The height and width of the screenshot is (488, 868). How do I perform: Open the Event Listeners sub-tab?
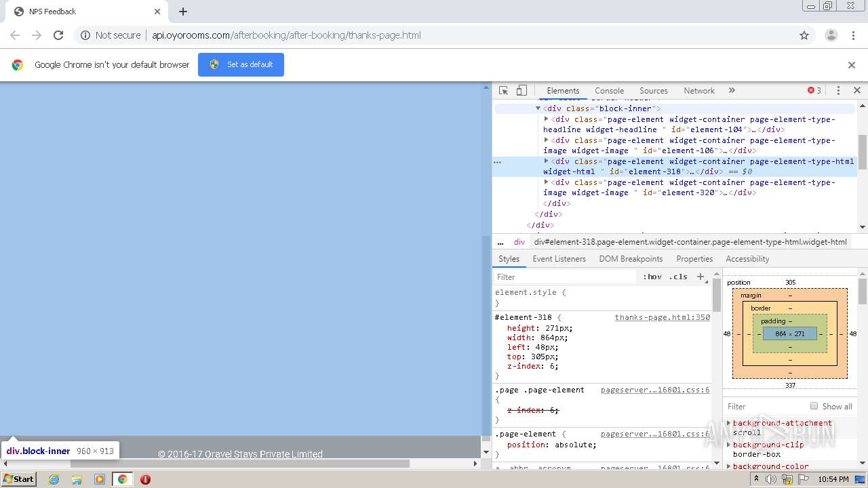click(559, 259)
